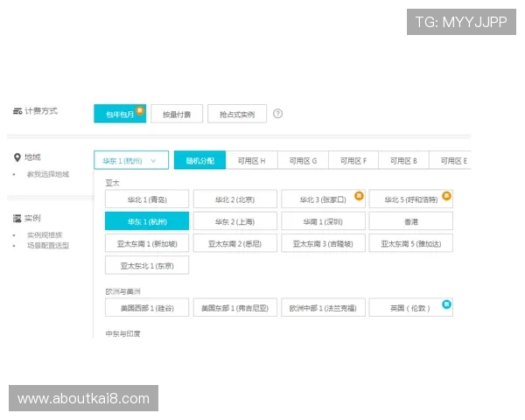
Task: Select 抢占式实例 billing mode
Action: pyautogui.click(x=237, y=114)
